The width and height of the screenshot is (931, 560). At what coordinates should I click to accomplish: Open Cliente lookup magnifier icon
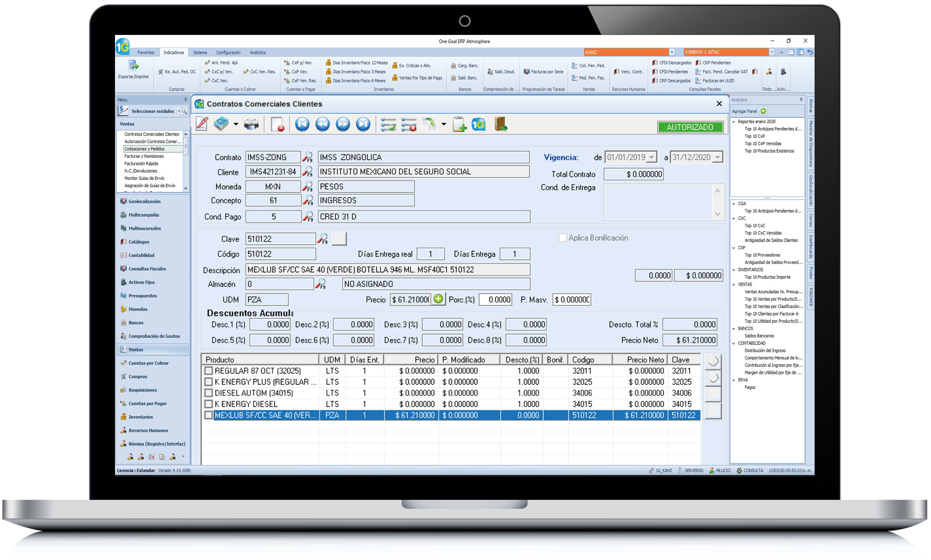pos(308,172)
